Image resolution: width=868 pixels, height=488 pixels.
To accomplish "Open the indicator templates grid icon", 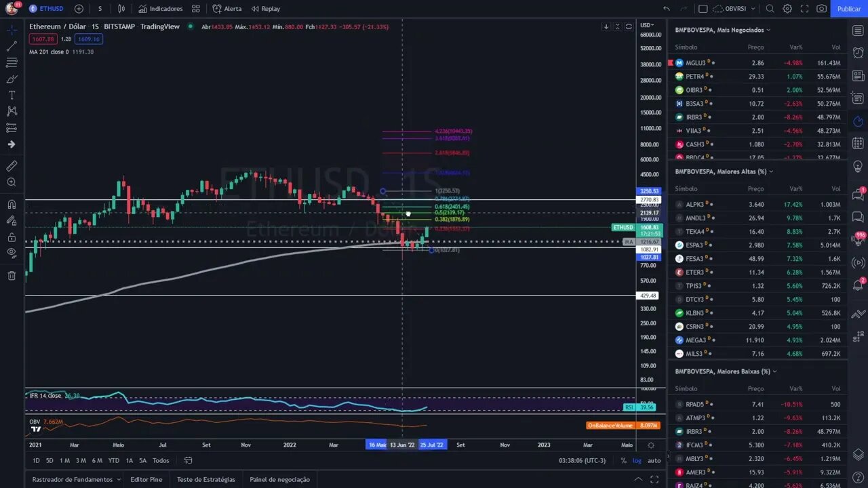I will pyautogui.click(x=196, y=9).
